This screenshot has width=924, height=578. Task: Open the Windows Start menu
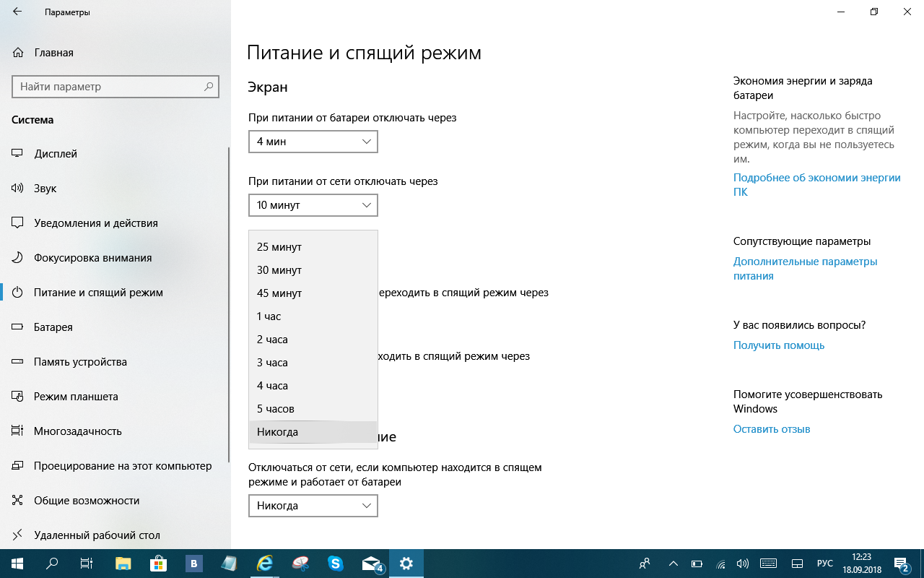17,564
